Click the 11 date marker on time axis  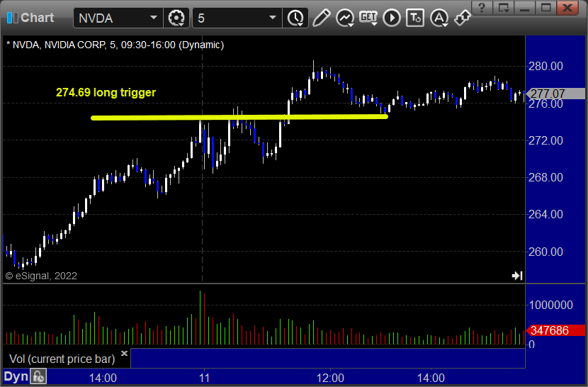[204, 378]
